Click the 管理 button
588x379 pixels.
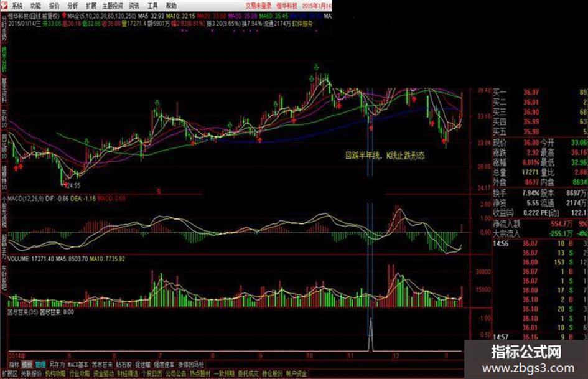click(40, 364)
